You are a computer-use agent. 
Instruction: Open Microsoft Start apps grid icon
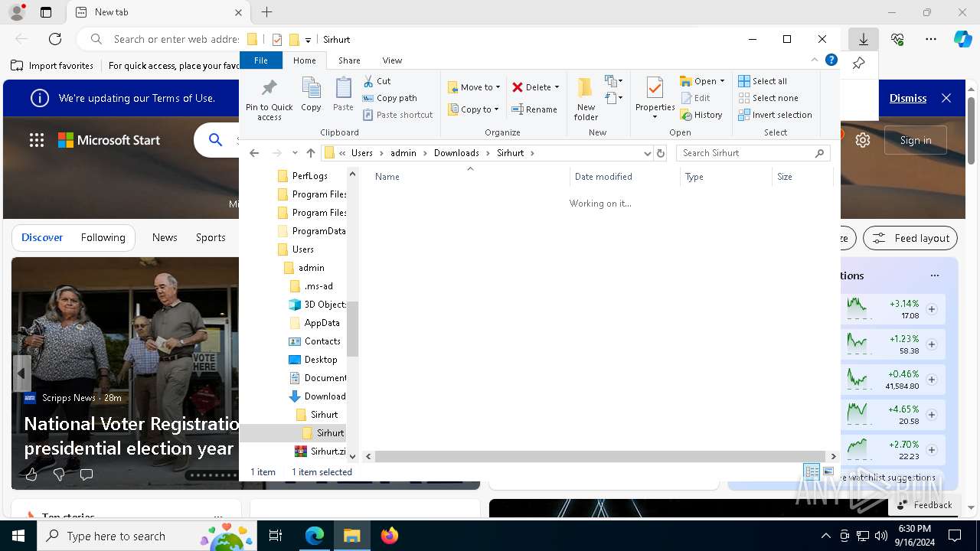click(37, 140)
